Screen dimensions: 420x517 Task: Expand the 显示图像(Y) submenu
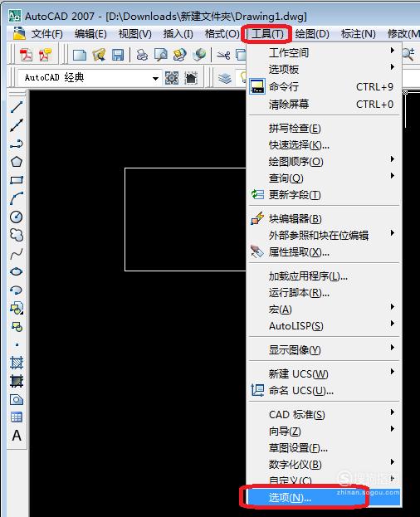[x=324, y=349]
